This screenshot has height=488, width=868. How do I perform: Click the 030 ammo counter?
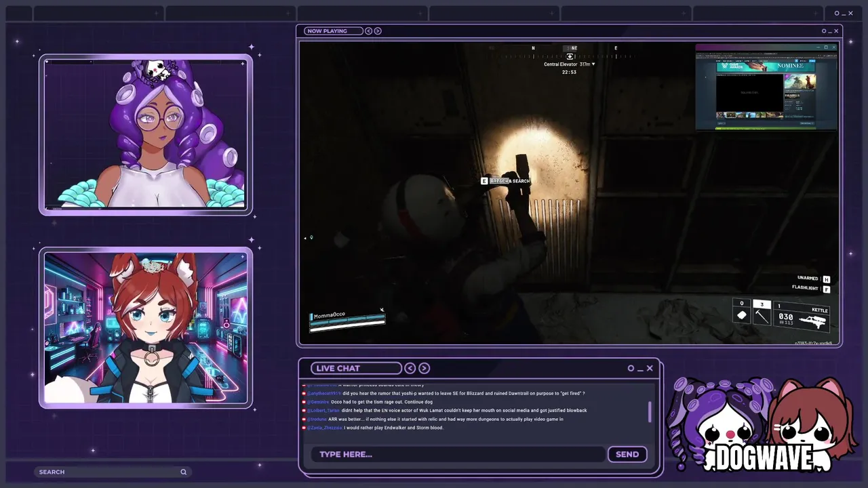tap(786, 317)
